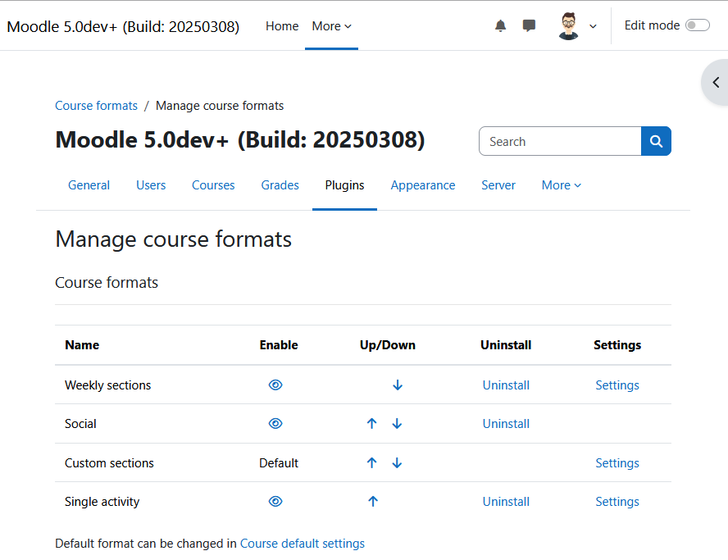Move Custom sections down with arrow
This screenshot has height=560, width=728.
click(x=397, y=463)
